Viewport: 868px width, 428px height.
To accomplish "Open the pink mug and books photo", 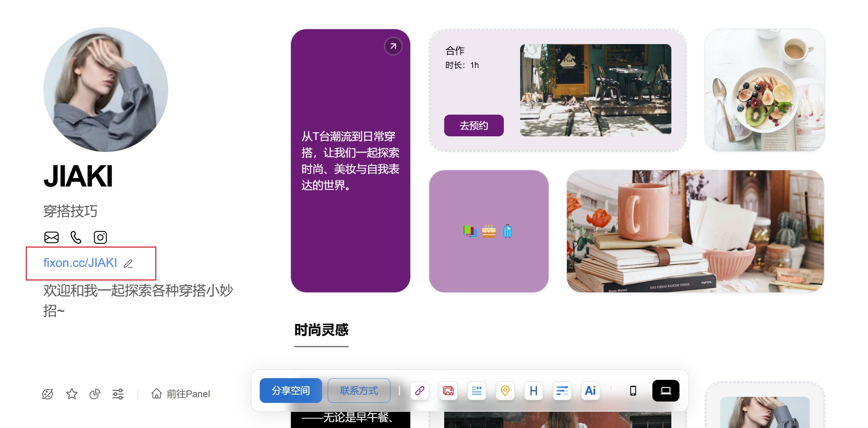I will point(695,231).
